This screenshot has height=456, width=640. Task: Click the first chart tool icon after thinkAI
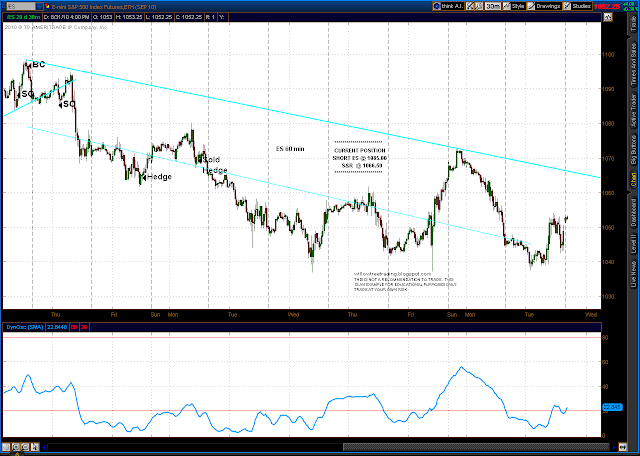click(x=470, y=6)
